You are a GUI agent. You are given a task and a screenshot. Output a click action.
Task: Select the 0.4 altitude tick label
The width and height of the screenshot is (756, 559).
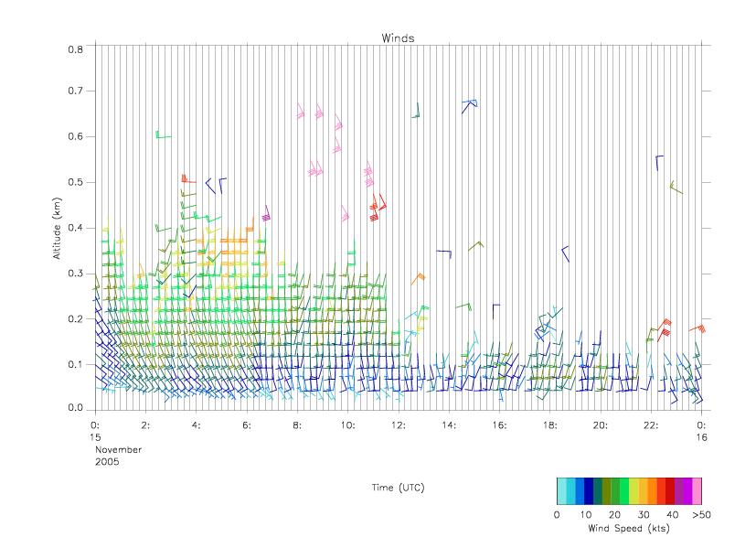pos(75,228)
